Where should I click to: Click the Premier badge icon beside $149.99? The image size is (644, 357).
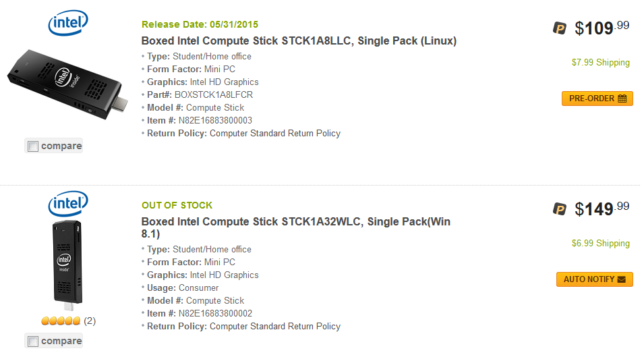[x=560, y=209]
